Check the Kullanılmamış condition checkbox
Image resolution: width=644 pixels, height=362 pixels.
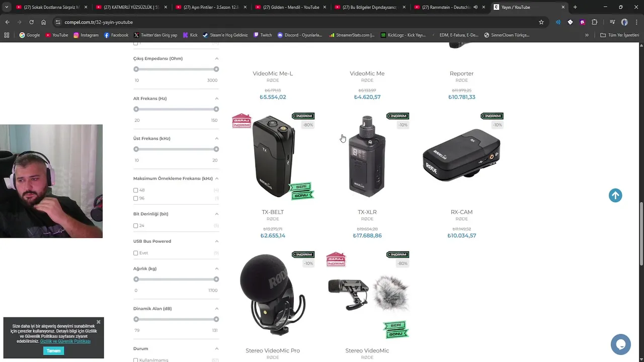[x=135, y=360]
